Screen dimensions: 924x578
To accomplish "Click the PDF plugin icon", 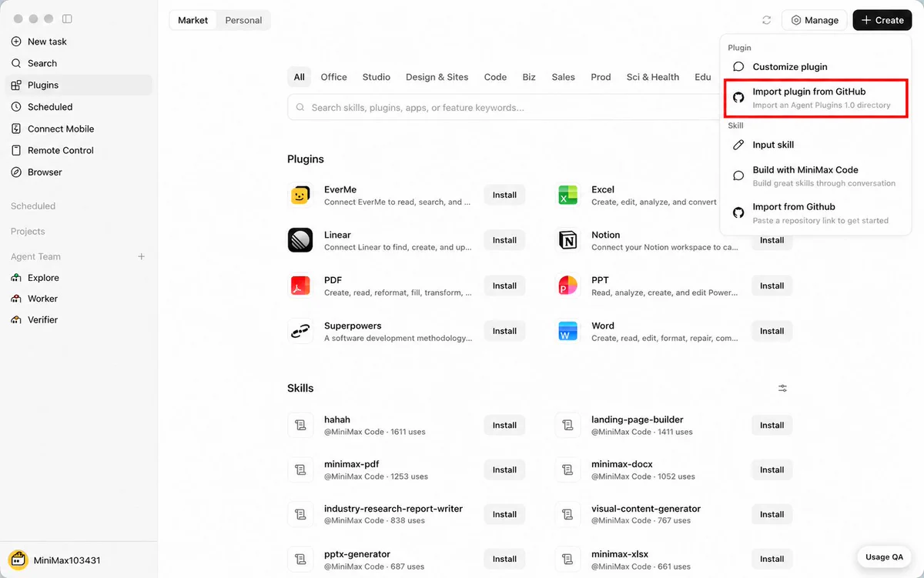I will (x=300, y=286).
